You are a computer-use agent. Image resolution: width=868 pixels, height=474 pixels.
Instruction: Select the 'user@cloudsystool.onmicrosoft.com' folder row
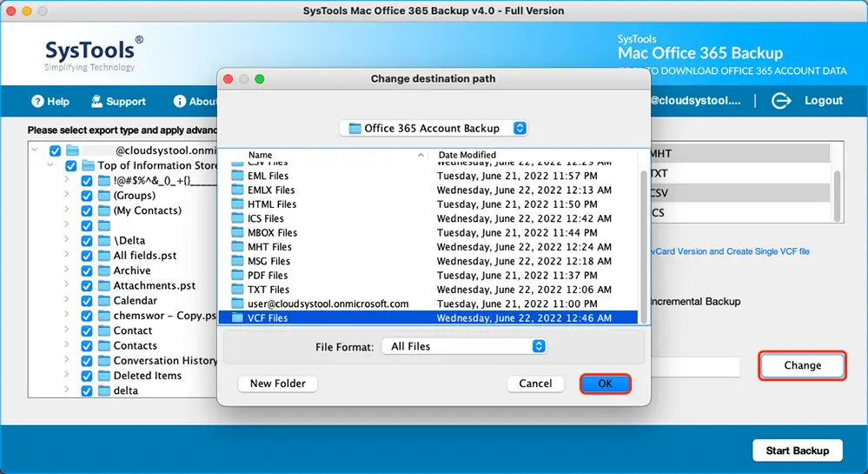tap(427, 304)
